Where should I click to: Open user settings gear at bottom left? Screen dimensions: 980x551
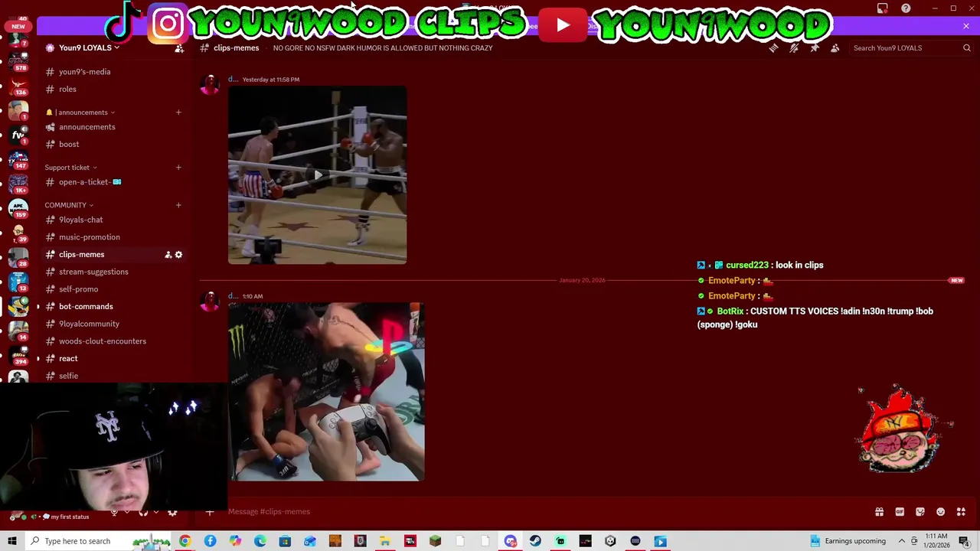pos(172,512)
